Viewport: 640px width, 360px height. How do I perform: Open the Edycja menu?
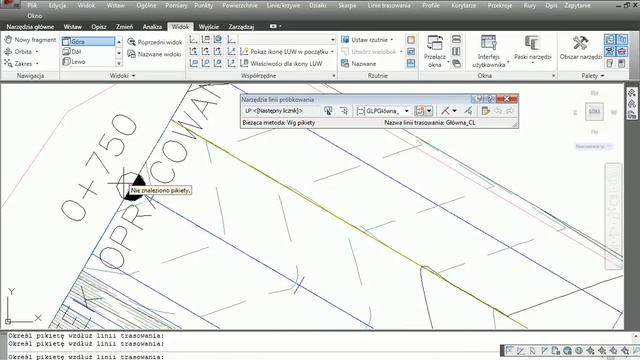point(57,5)
